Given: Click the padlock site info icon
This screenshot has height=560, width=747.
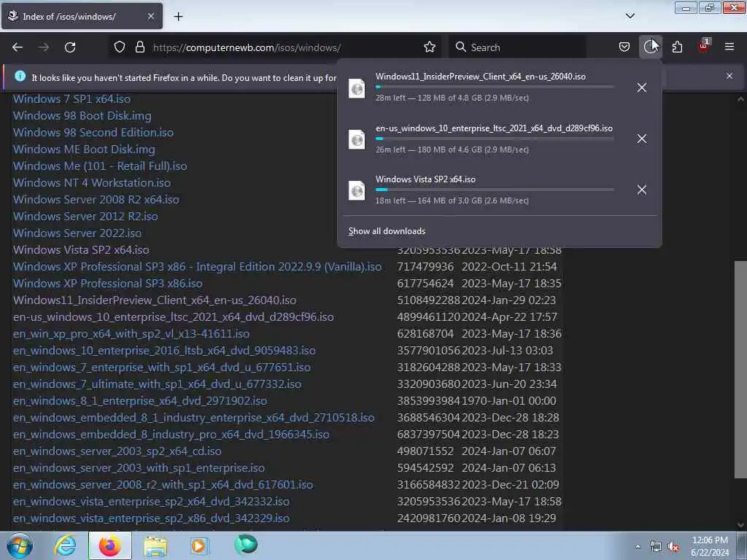Looking at the screenshot, I should (139, 47).
